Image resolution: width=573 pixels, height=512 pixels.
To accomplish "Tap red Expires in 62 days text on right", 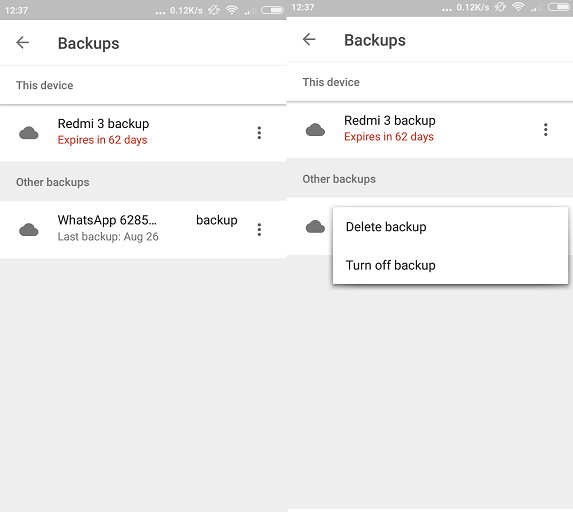I will tap(389, 137).
